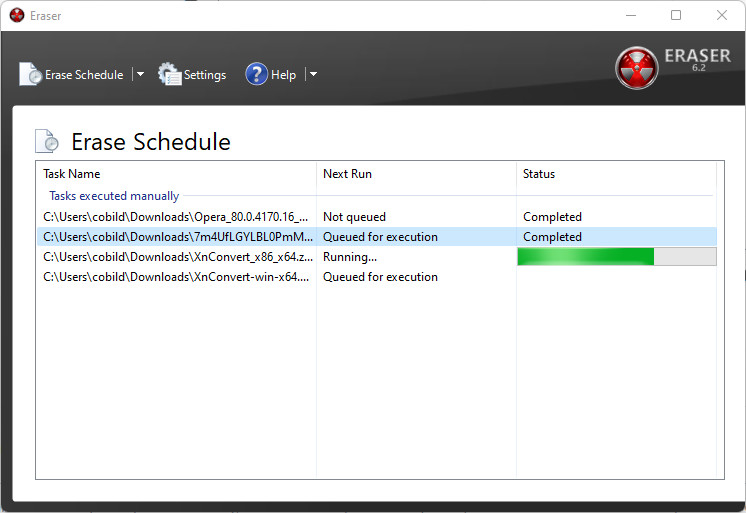Select the 7m4UfLGYLBL0PmM task row
This screenshot has width=746, height=513.
coord(175,237)
